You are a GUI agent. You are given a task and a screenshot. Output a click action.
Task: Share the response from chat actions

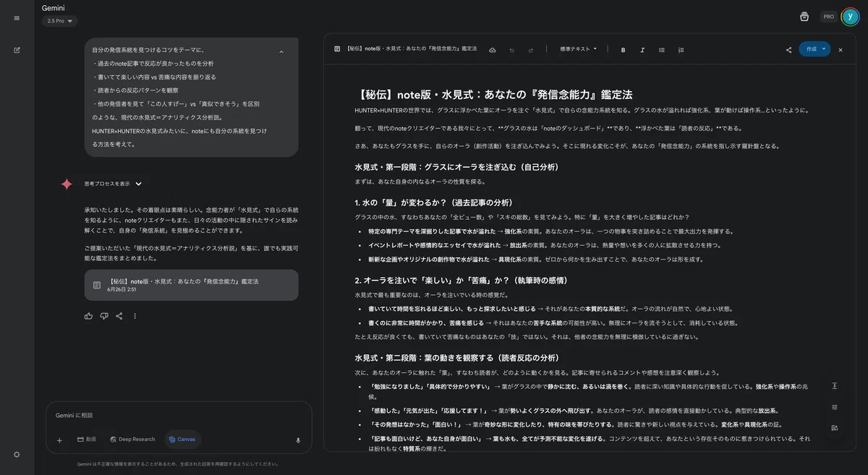119,316
